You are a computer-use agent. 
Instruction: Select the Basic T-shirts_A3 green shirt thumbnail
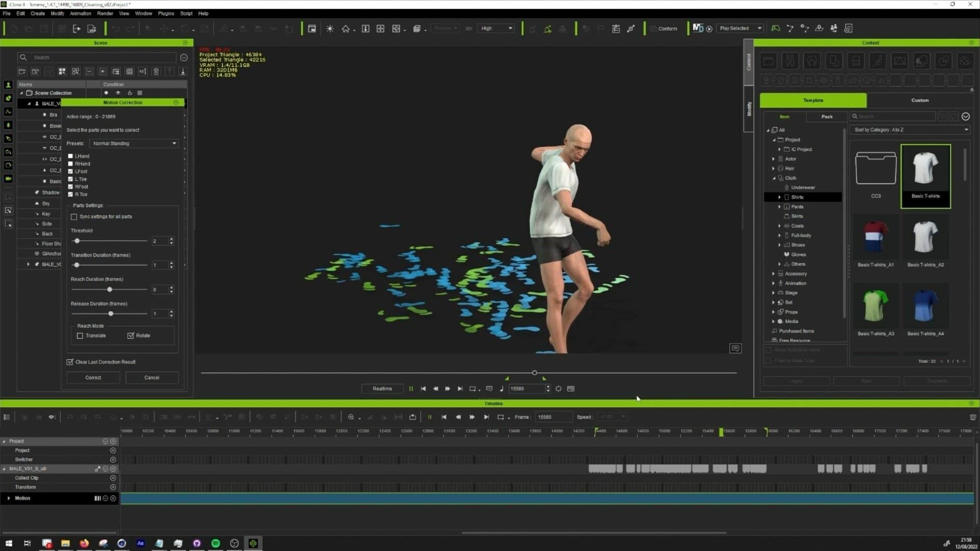[x=876, y=305]
